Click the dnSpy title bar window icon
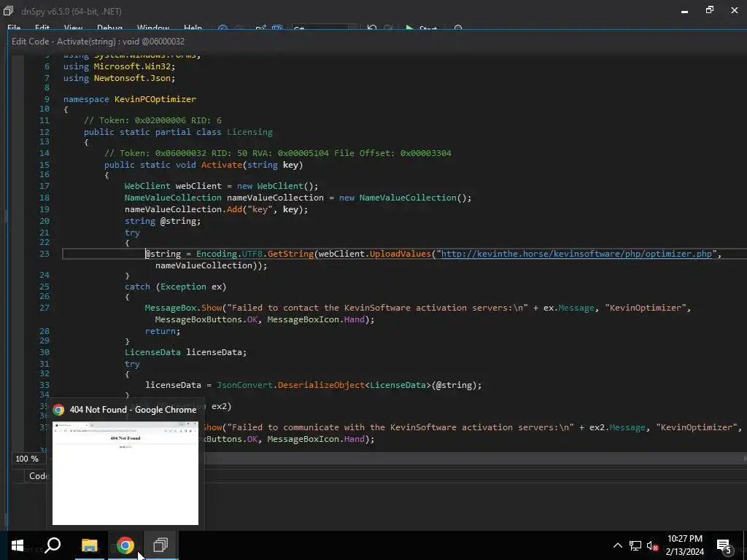The width and height of the screenshot is (747, 560). point(8,10)
